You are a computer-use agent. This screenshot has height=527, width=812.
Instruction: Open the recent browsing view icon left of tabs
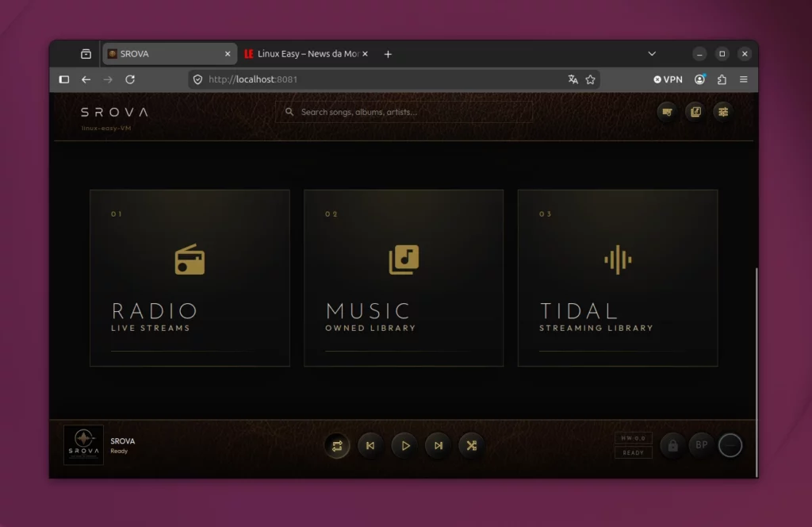[86, 54]
